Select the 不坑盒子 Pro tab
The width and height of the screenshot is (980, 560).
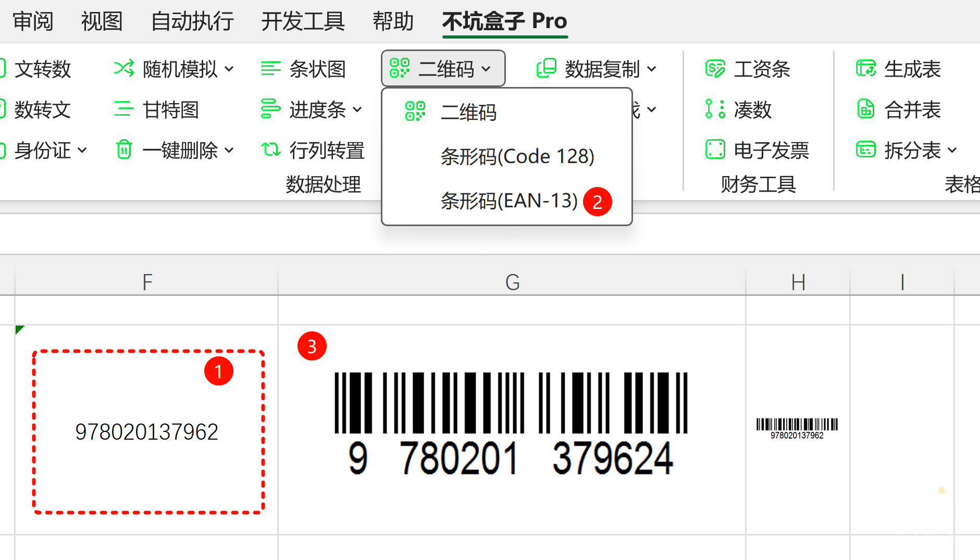(x=505, y=21)
